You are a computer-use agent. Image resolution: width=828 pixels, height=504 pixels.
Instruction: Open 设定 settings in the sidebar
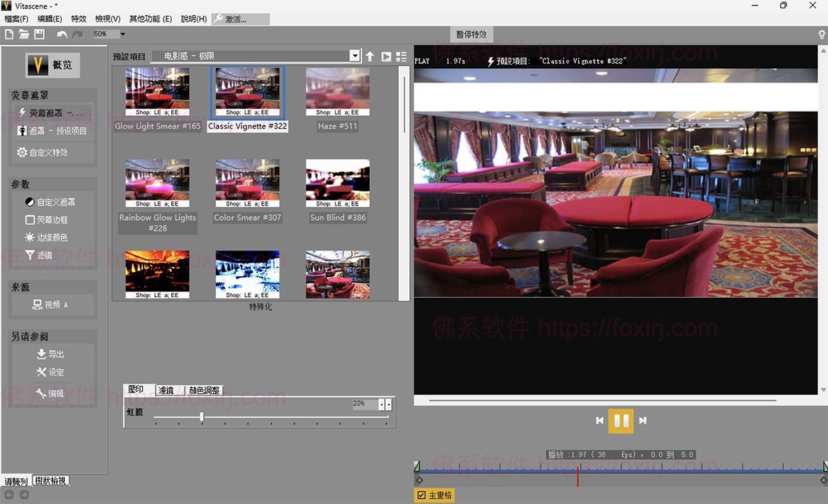50,372
